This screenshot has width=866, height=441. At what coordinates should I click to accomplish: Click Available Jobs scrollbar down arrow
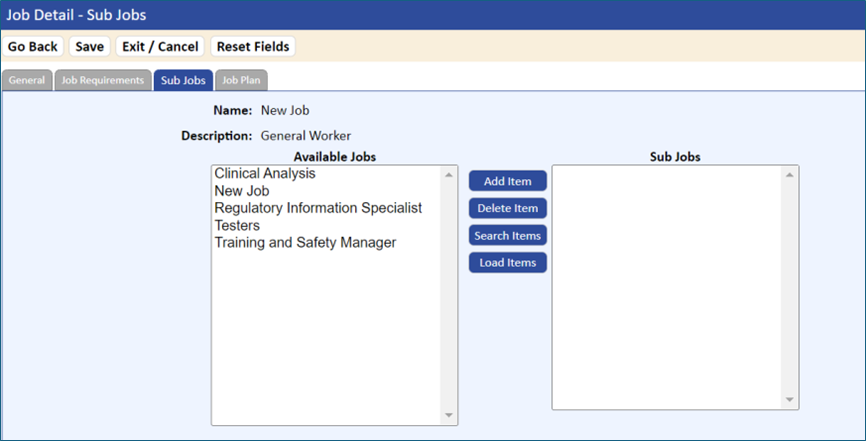(448, 416)
